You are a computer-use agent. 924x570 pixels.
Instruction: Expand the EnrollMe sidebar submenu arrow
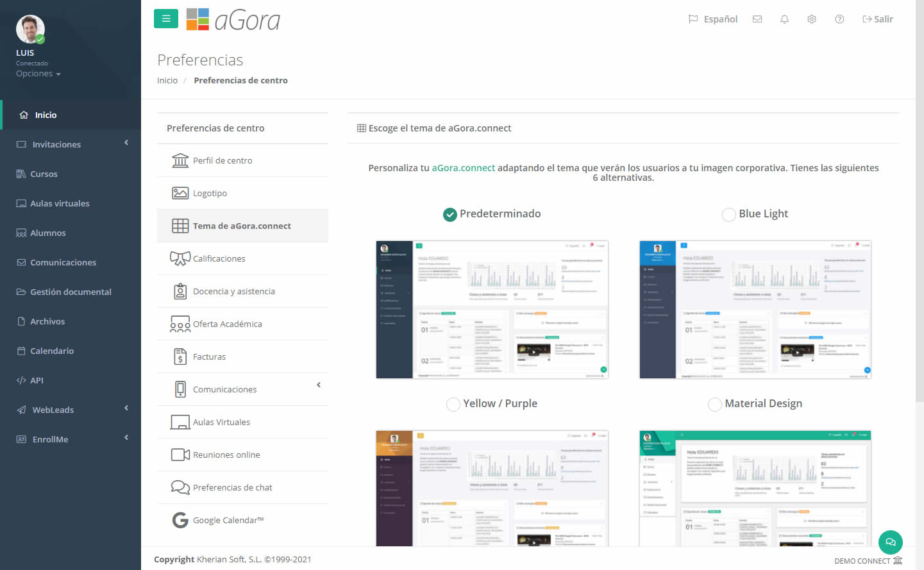point(126,437)
